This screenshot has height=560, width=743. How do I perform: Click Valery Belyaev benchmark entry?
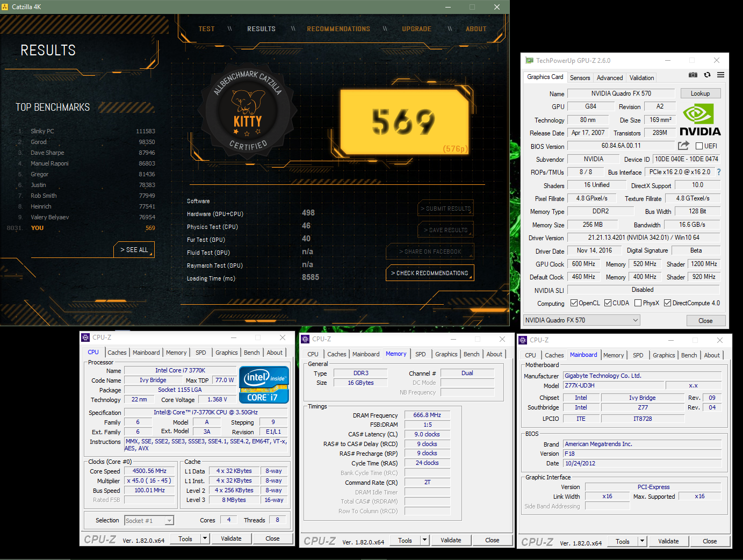click(86, 217)
